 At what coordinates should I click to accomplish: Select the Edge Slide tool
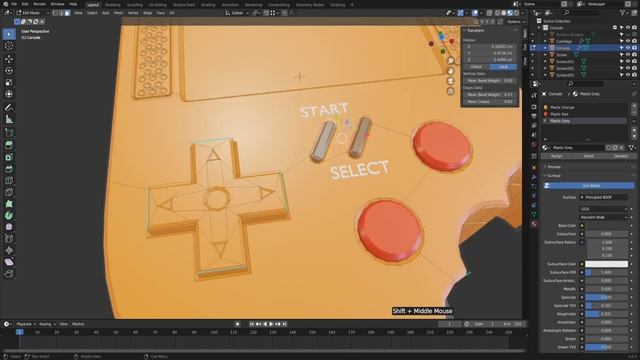(x=9, y=239)
